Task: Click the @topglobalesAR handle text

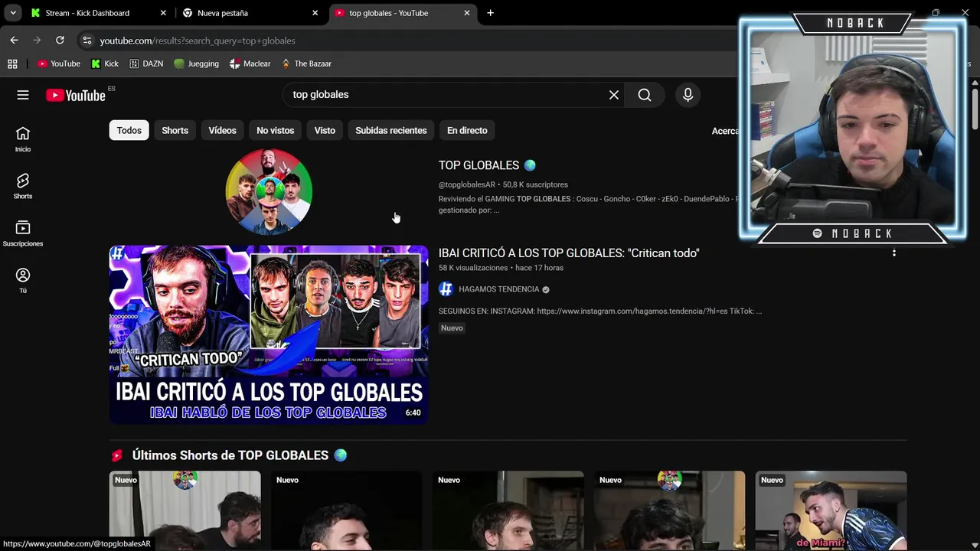Action: point(467,184)
